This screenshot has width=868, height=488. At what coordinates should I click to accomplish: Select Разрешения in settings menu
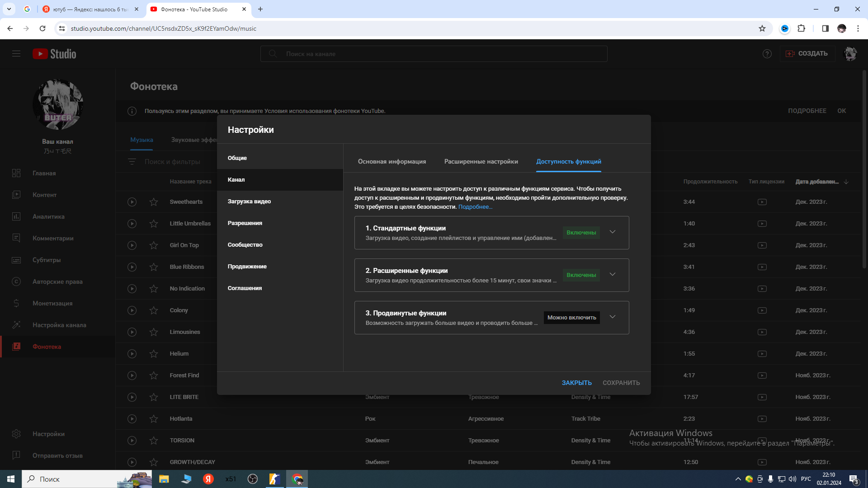280,223
